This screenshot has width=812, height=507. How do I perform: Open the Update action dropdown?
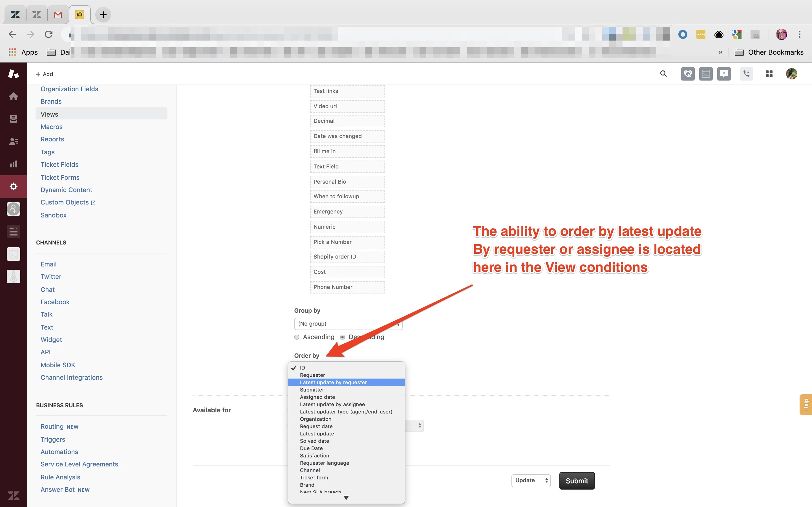pos(531,481)
